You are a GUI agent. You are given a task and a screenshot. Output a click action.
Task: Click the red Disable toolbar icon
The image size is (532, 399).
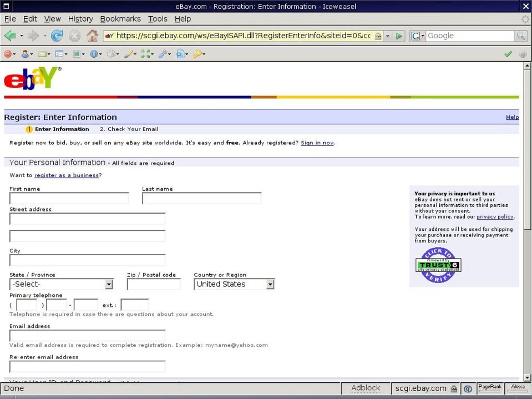click(x=7, y=54)
